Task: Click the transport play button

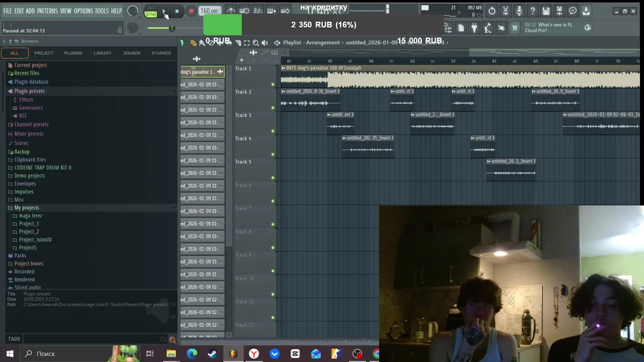Action: pos(164,11)
